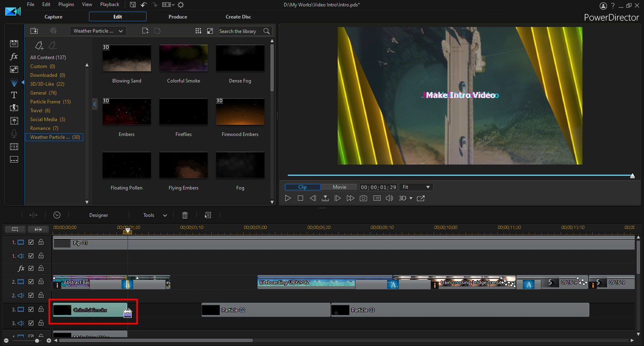Play the preview
644x346 pixels.
pyautogui.click(x=288, y=198)
